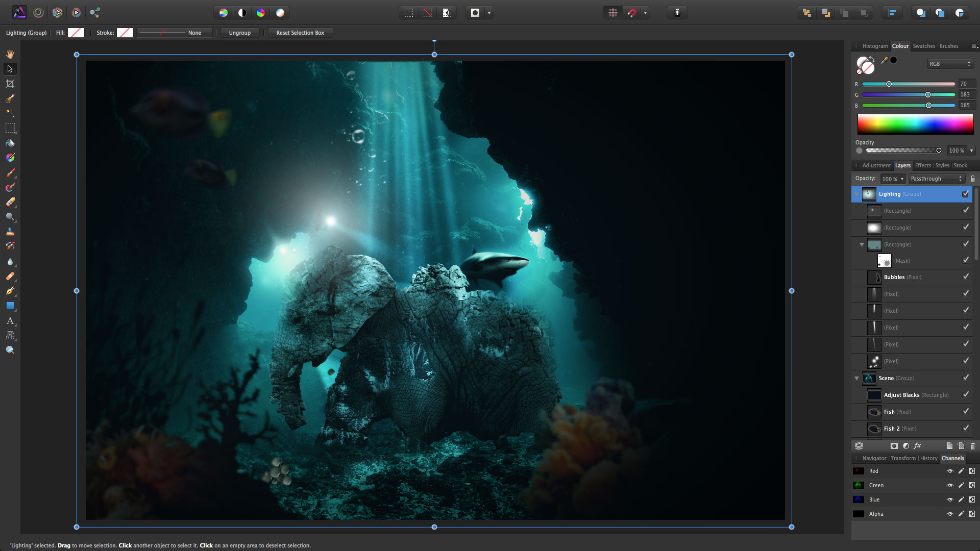Viewport: 980px width, 551px height.
Task: Toggle visibility of Scene group
Action: coord(966,378)
